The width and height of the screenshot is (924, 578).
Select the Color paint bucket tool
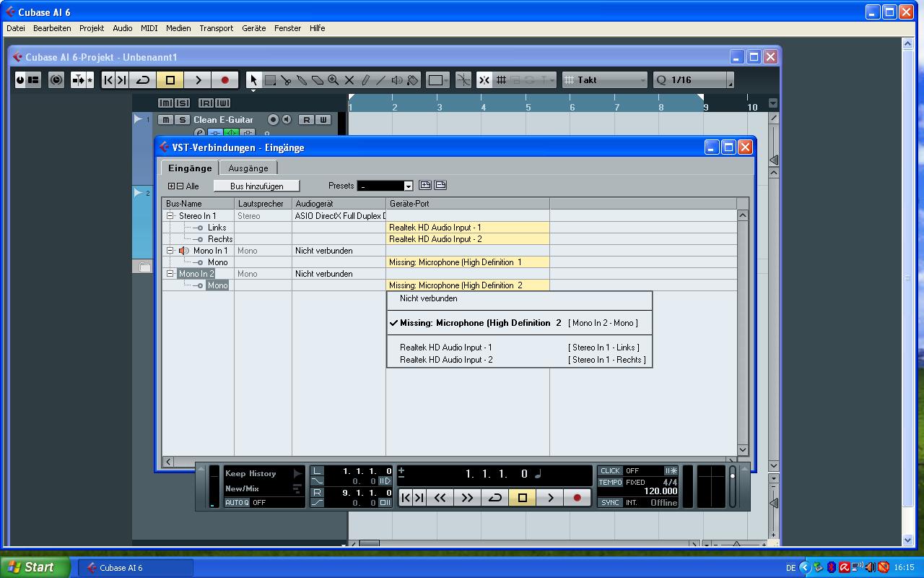point(413,80)
